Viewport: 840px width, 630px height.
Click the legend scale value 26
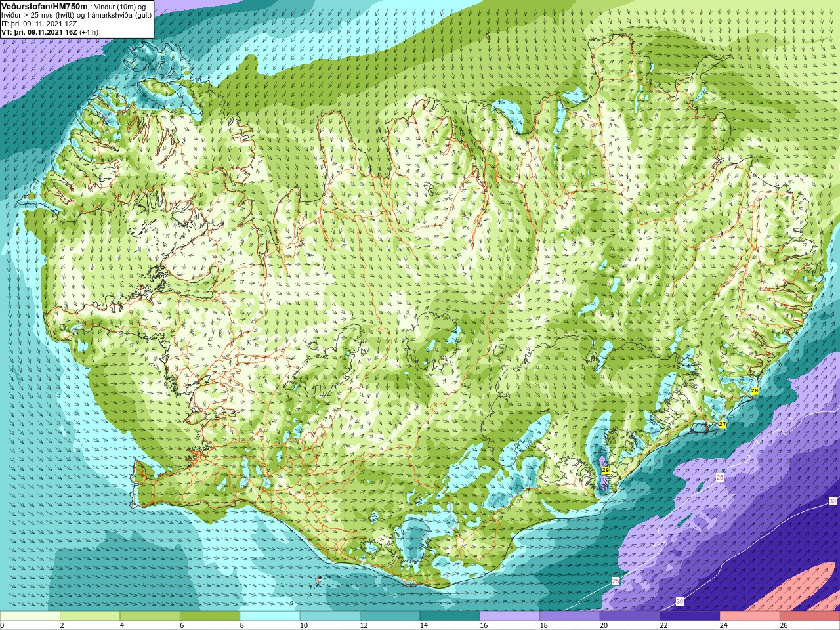point(784,625)
